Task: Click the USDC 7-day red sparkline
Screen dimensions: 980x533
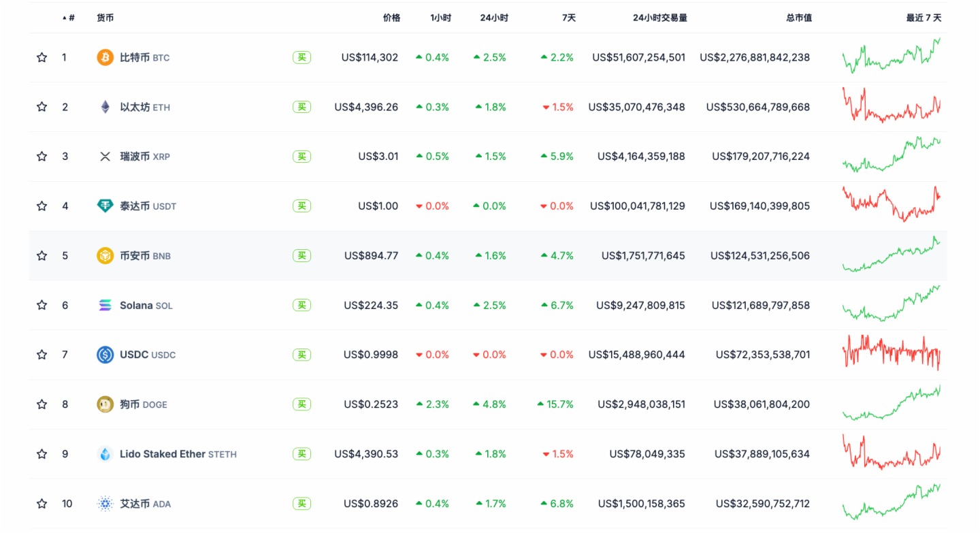Action: pyautogui.click(x=891, y=353)
